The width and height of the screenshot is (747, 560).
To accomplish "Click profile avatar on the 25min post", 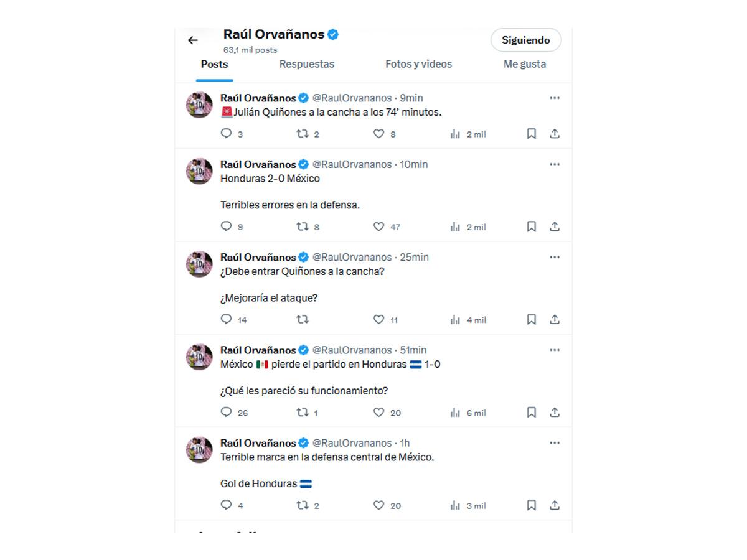I will [199, 264].
